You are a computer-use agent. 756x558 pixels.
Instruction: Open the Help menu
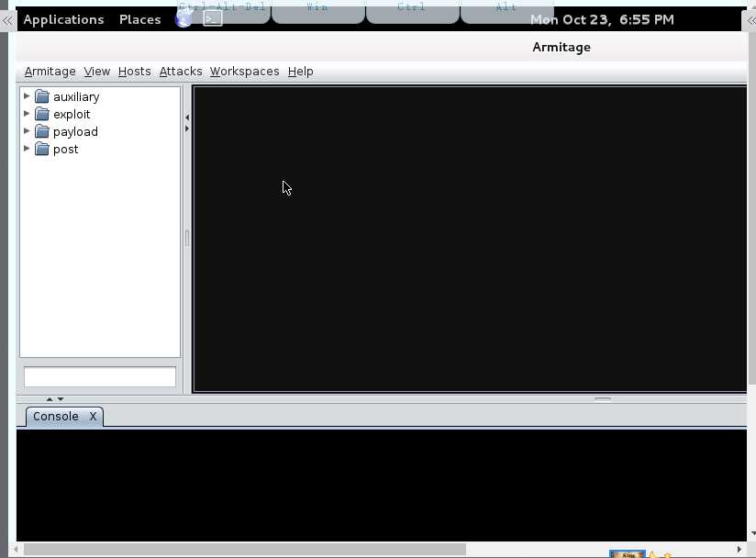pyautogui.click(x=300, y=72)
